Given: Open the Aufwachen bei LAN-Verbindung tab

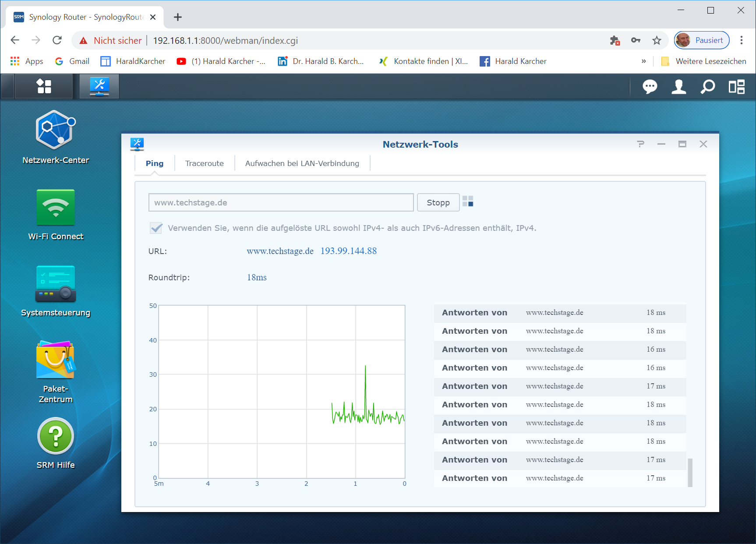Looking at the screenshot, I should click(x=302, y=163).
